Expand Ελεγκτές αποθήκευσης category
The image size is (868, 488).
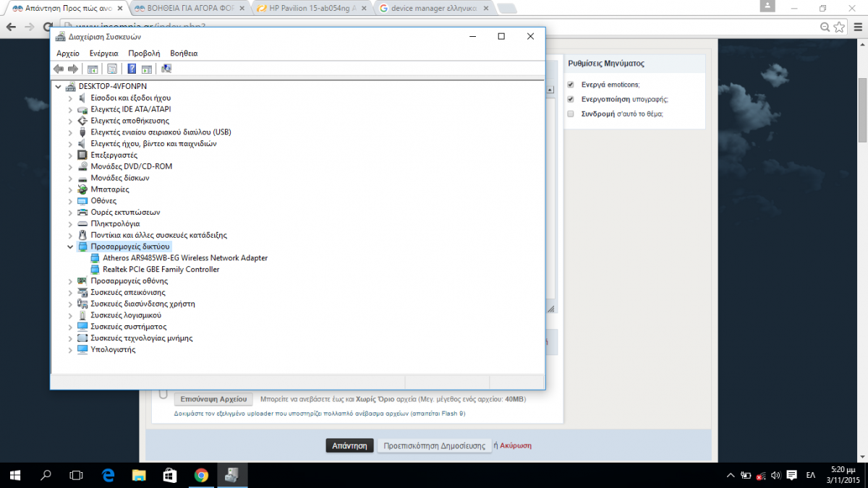pyautogui.click(x=70, y=121)
